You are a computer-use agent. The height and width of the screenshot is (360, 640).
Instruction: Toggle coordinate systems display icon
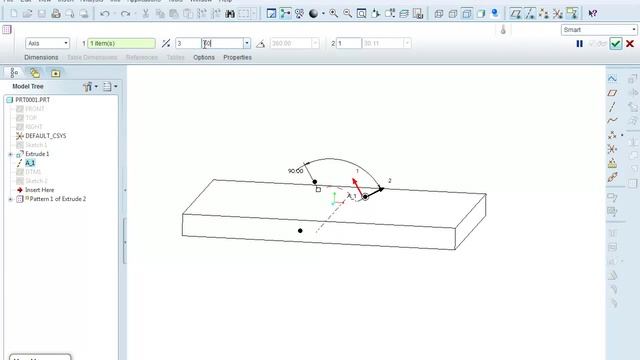coord(558,14)
